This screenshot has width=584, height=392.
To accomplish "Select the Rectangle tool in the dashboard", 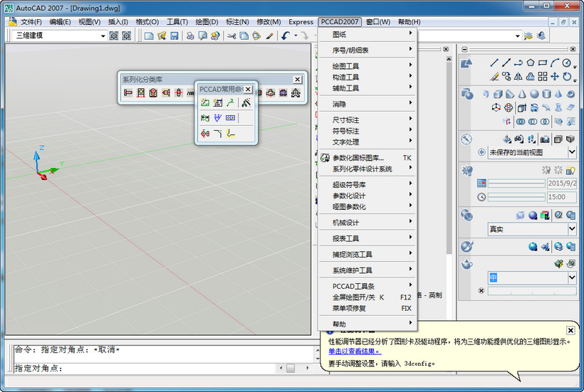I will click(x=543, y=63).
